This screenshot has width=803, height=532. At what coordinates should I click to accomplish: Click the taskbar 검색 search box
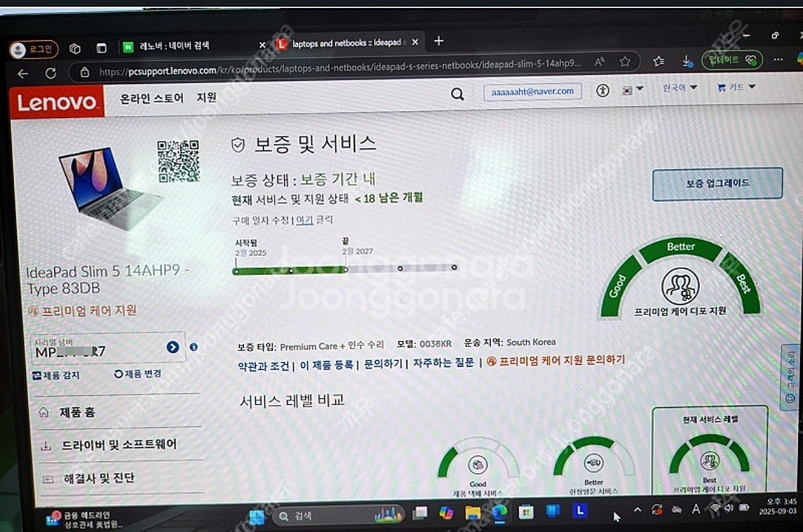point(338,516)
